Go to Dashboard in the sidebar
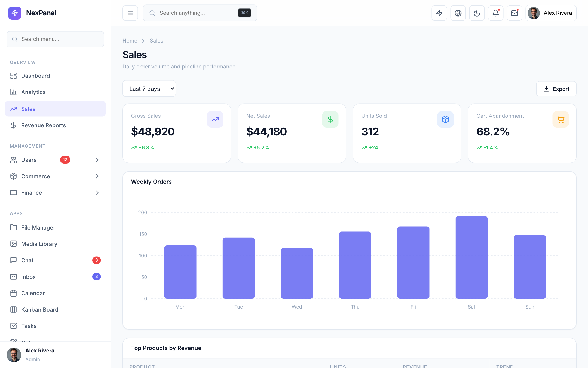The width and height of the screenshot is (588, 368). tap(55, 76)
